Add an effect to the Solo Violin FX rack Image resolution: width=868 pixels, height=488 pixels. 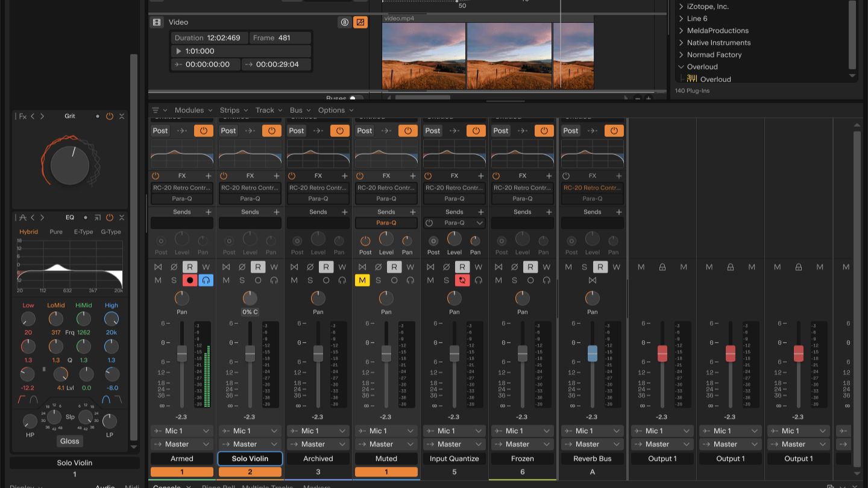pos(277,176)
